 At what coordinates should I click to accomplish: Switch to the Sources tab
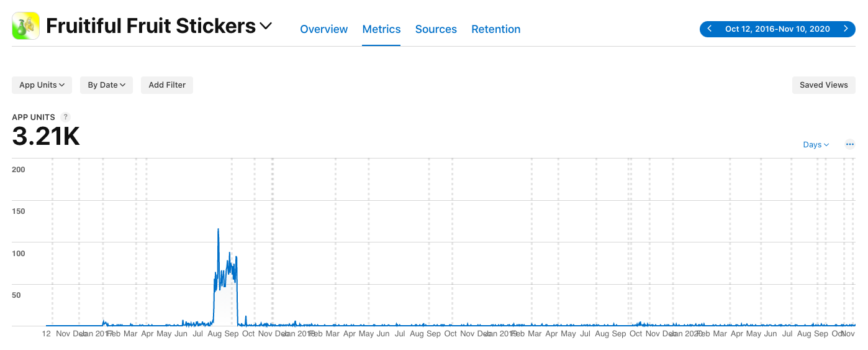[x=436, y=29]
